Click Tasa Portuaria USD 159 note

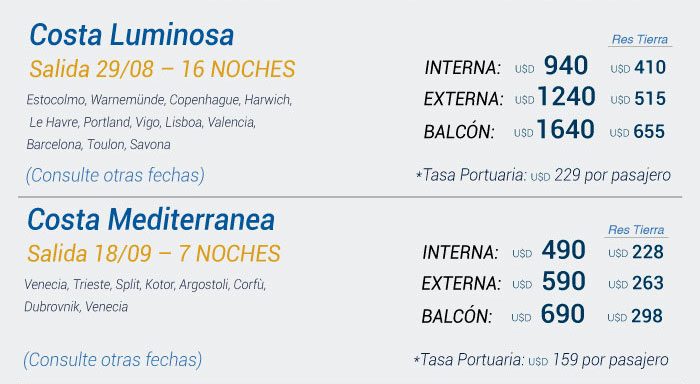tap(541, 360)
